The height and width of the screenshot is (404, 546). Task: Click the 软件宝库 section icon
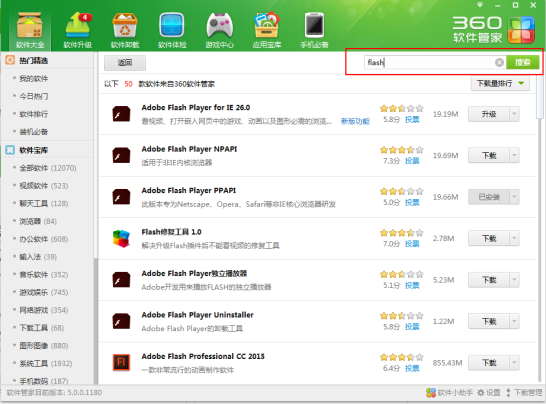click(10, 150)
